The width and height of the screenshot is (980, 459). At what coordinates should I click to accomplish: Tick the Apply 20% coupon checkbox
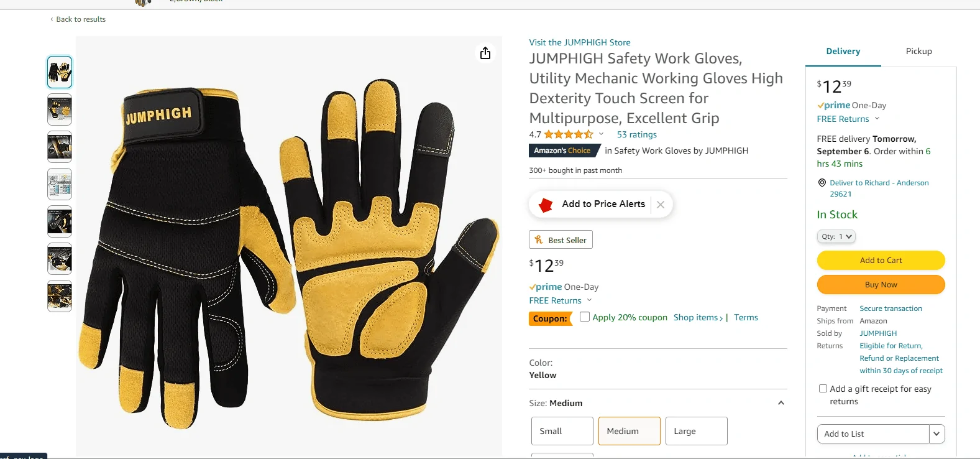click(585, 317)
